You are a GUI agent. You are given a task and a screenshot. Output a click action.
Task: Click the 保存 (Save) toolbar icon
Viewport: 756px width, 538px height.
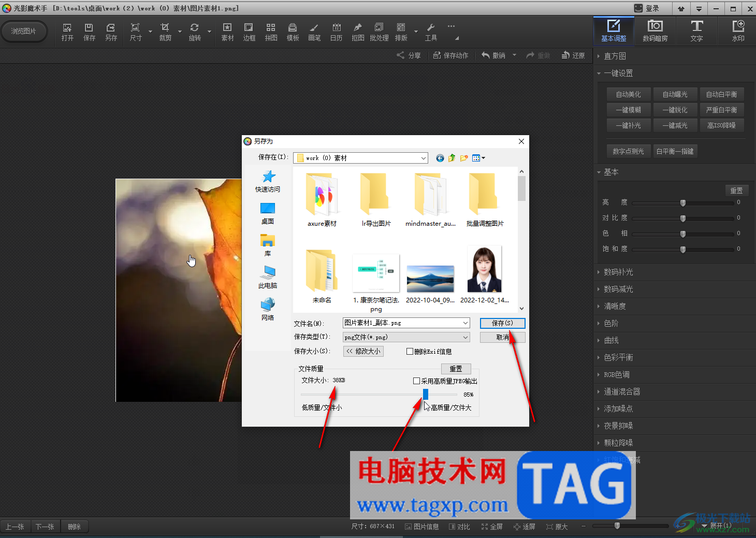[89, 32]
